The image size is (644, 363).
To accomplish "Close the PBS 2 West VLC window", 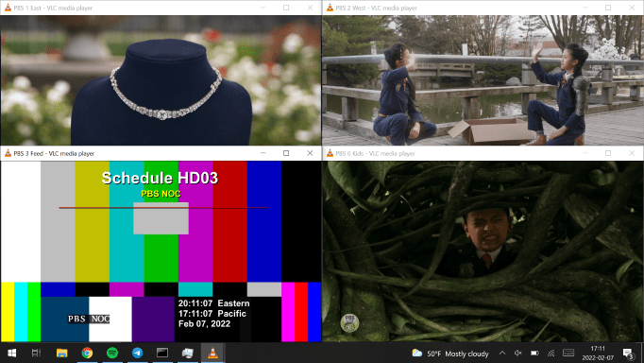I will [632, 8].
